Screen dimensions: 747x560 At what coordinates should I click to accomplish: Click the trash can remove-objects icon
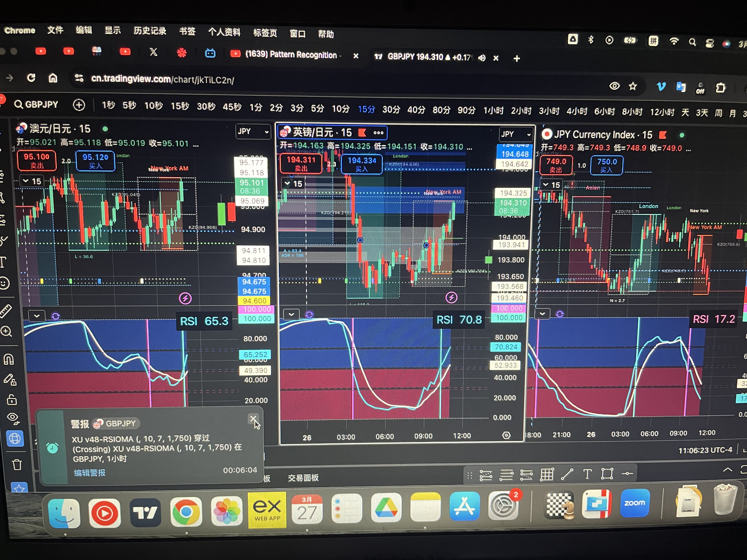point(17,465)
